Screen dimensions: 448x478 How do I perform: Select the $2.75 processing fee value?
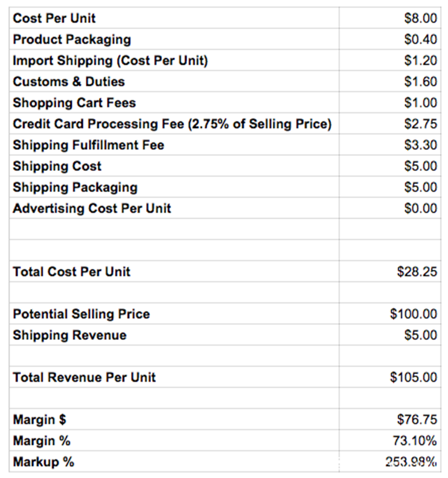420,124
